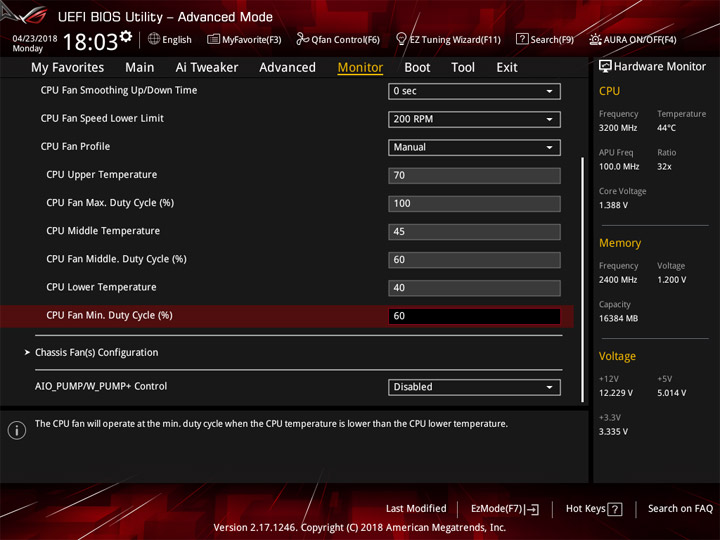
Task: Edit CPU Middle Temperature field
Action: (x=474, y=231)
